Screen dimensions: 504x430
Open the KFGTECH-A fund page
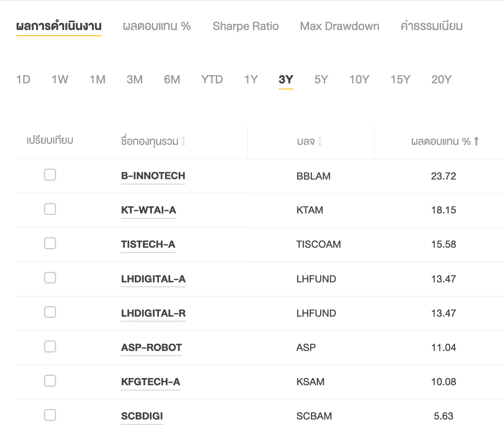(x=151, y=382)
